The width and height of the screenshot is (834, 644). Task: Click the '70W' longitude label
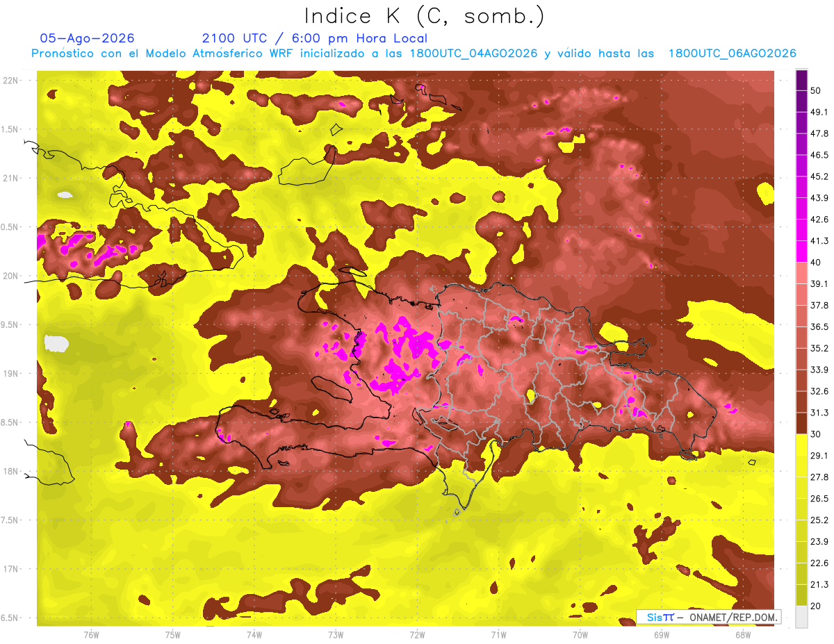pyautogui.click(x=580, y=635)
